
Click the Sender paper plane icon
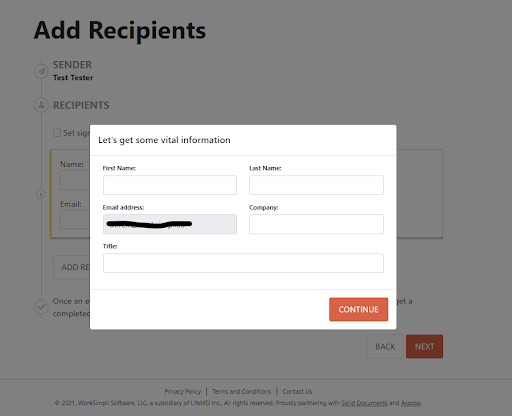click(41, 71)
